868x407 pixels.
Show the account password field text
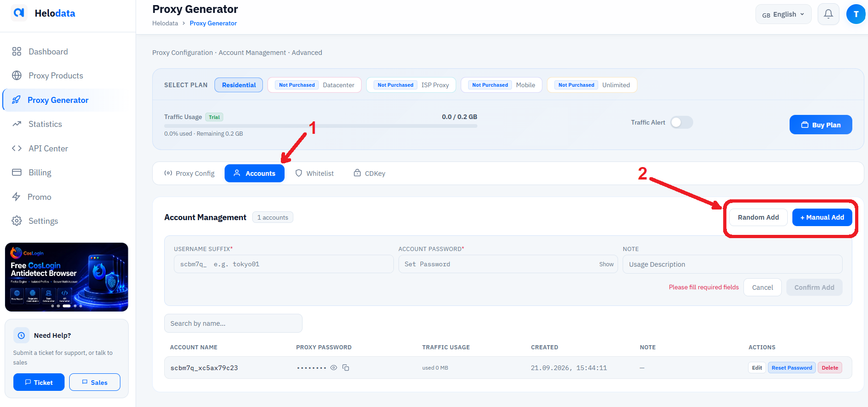[606, 264]
